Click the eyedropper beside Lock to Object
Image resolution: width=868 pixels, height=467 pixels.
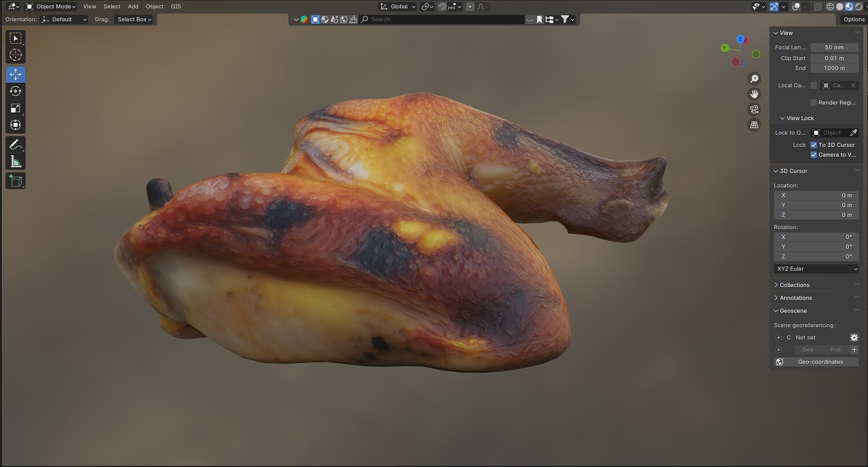point(854,133)
